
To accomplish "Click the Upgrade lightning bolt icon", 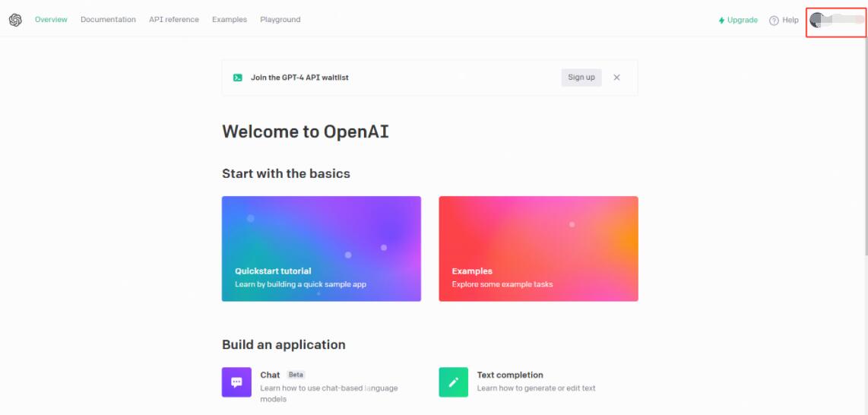I will coord(721,21).
